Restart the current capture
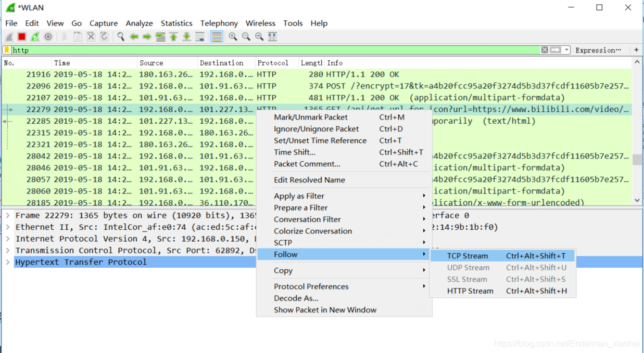644x353 pixels. point(35,37)
